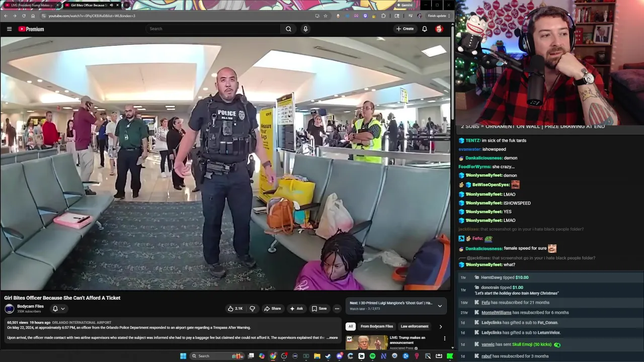Click the YouTube search input field

[x=213, y=29]
